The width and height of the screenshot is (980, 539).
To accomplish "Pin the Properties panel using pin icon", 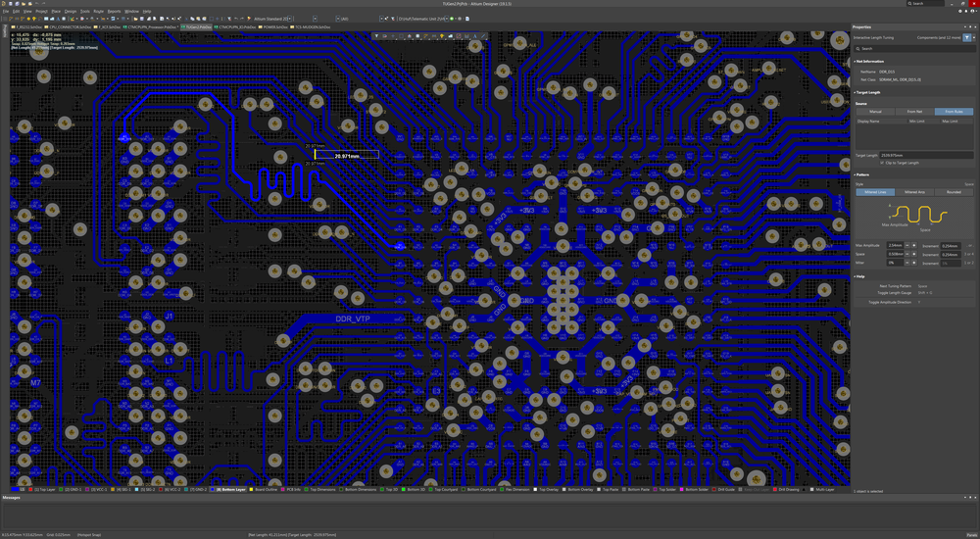I will [x=967, y=27].
